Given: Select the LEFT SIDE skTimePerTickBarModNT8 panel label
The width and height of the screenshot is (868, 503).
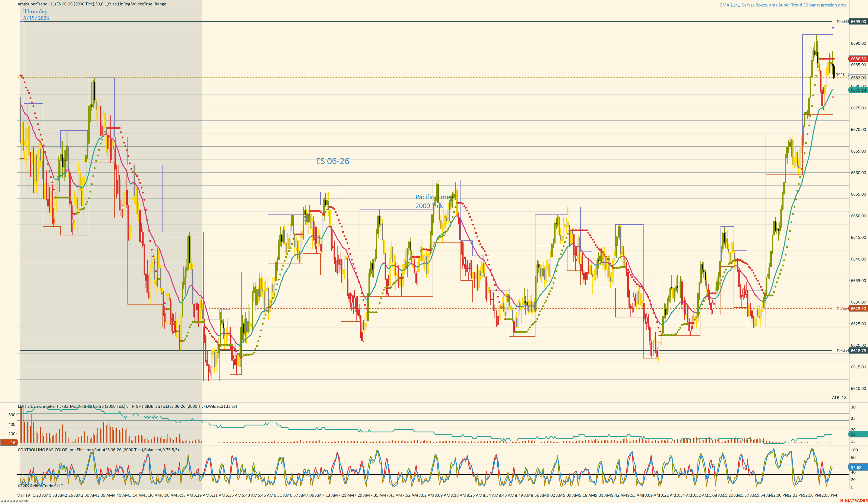Looking at the screenshot, I should pyautogui.click(x=73, y=406).
